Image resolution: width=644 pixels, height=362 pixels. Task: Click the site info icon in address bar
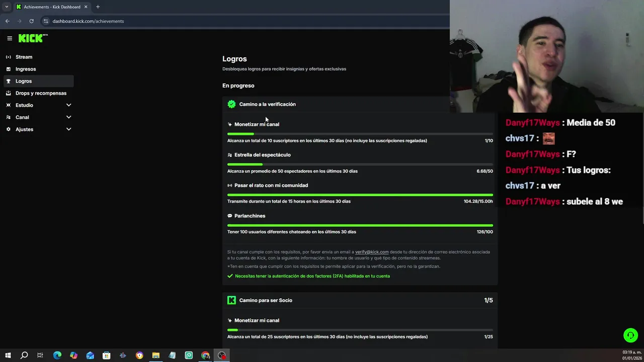(x=46, y=21)
